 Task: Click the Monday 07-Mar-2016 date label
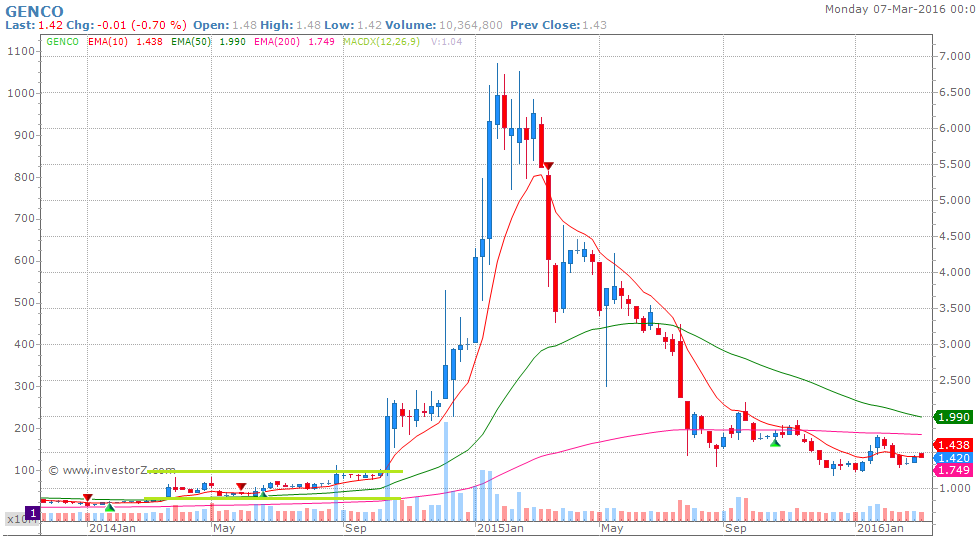coord(899,9)
